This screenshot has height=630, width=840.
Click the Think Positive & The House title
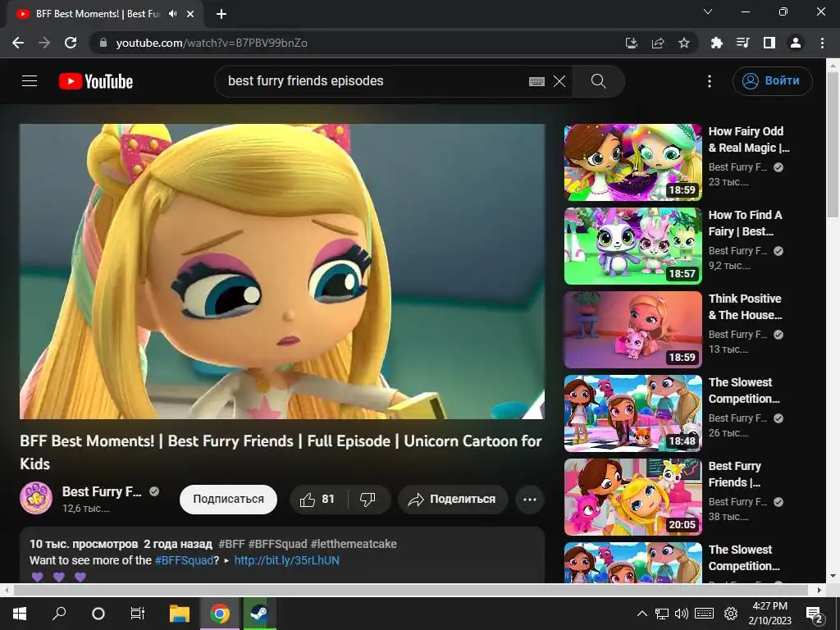tap(745, 307)
